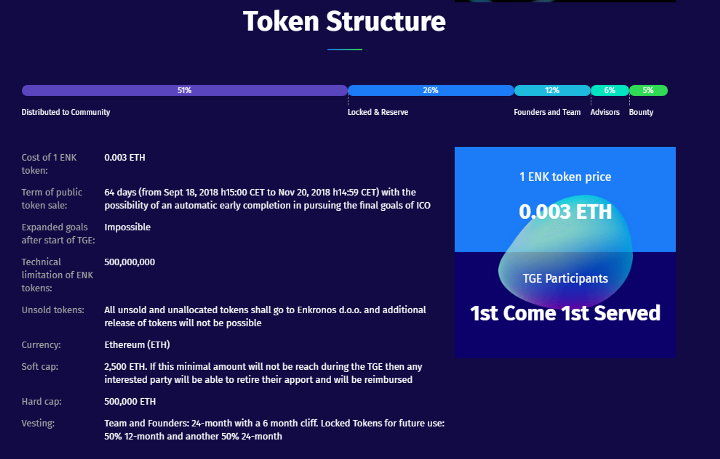The width and height of the screenshot is (720, 459).
Task: Click the Distributed to Community label
Action: 65,112
